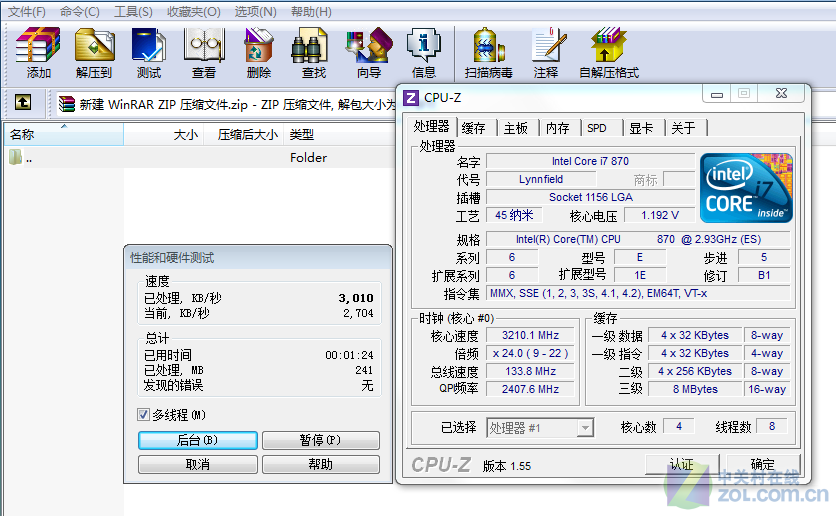Go up one folder level arrow icon

tap(23, 102)
